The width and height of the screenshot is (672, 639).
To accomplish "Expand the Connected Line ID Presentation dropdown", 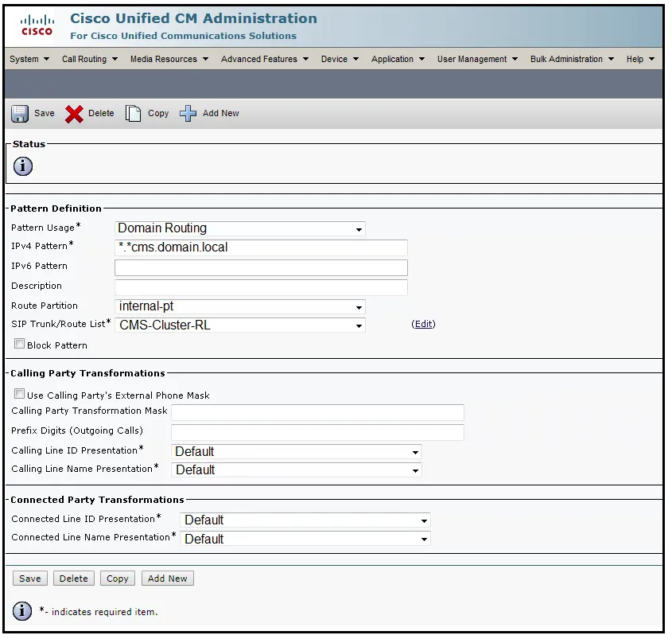I will pyautogui.click(x=305, y=520).
